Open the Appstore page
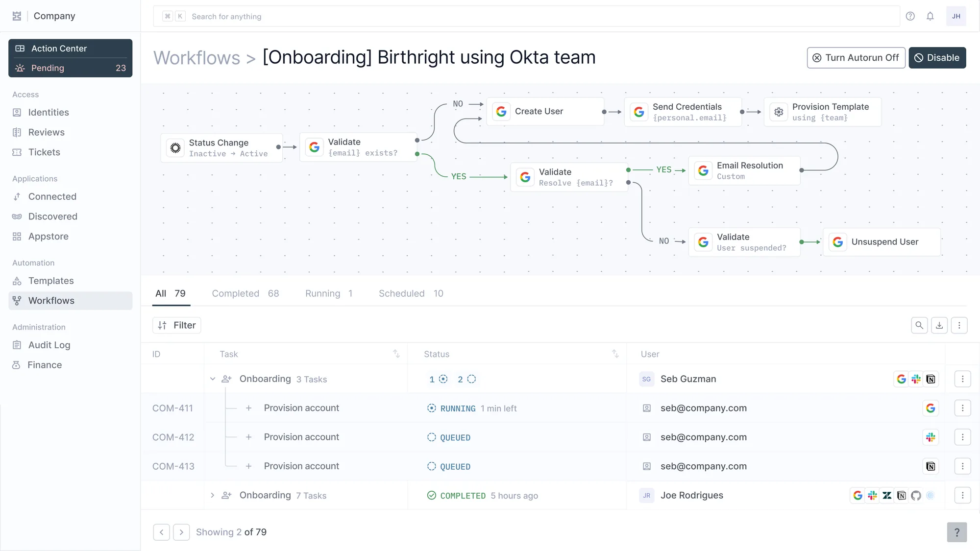Viewport: 980px width, 551px height. (x=70, y=237)
